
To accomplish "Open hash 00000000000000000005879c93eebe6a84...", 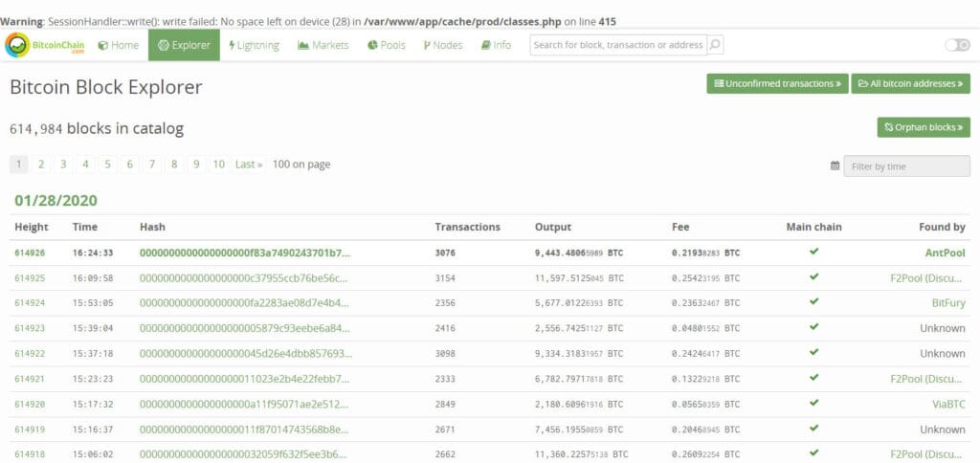I will (244, 328).
